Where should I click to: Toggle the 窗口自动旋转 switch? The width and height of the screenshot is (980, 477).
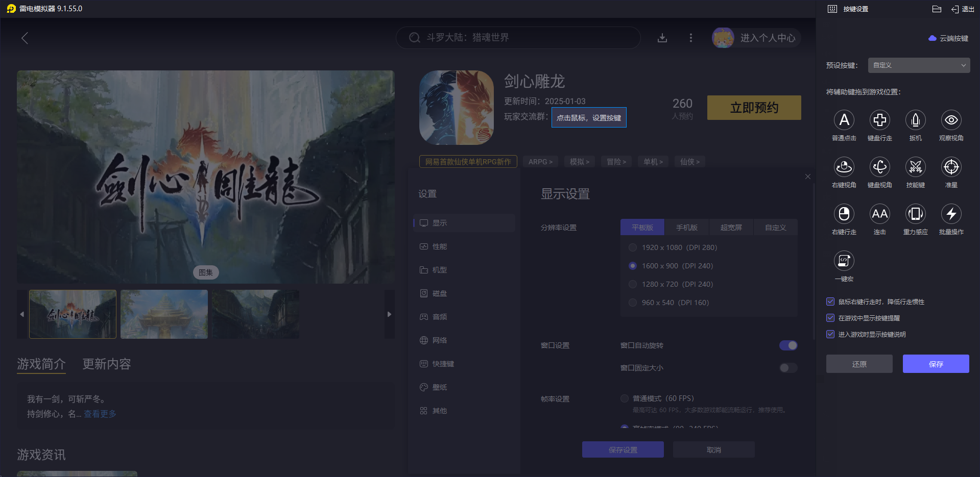(x=788, y=345)
